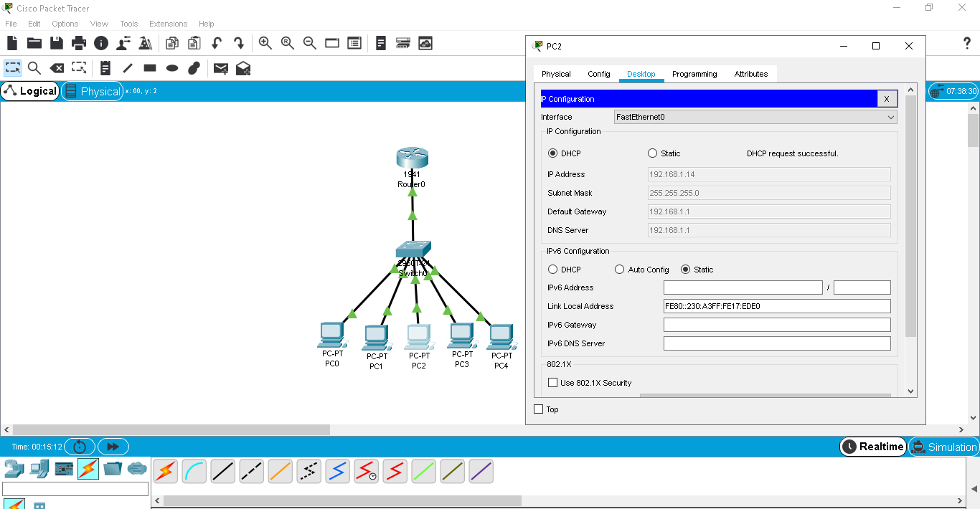The width and height of the screenshot is (980, 509).
Task: Select the Connections lightning category
Action: coord(88,469)
